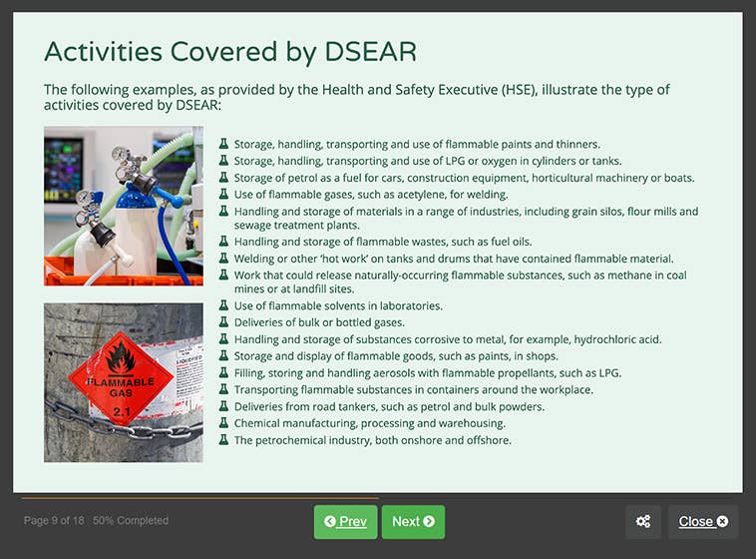The width and height of the screenshot is (756, 559).
Task: Click the flask icon beside flammable paints item
Action: tap(224, 144)
